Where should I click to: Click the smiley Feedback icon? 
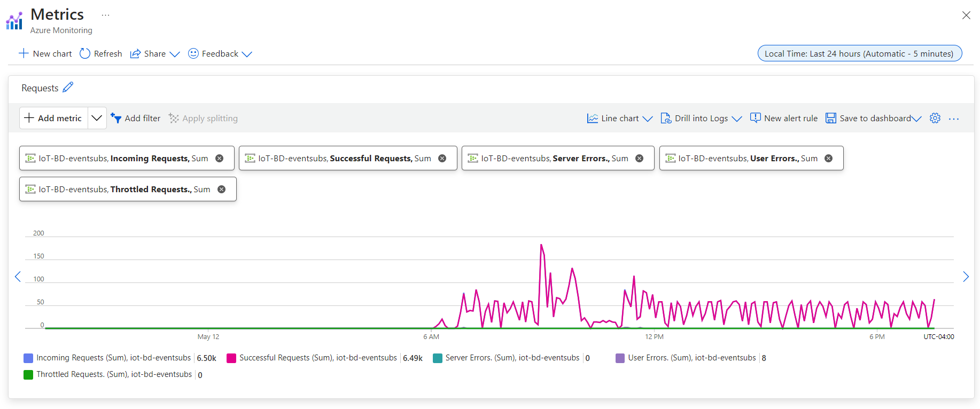193,53
